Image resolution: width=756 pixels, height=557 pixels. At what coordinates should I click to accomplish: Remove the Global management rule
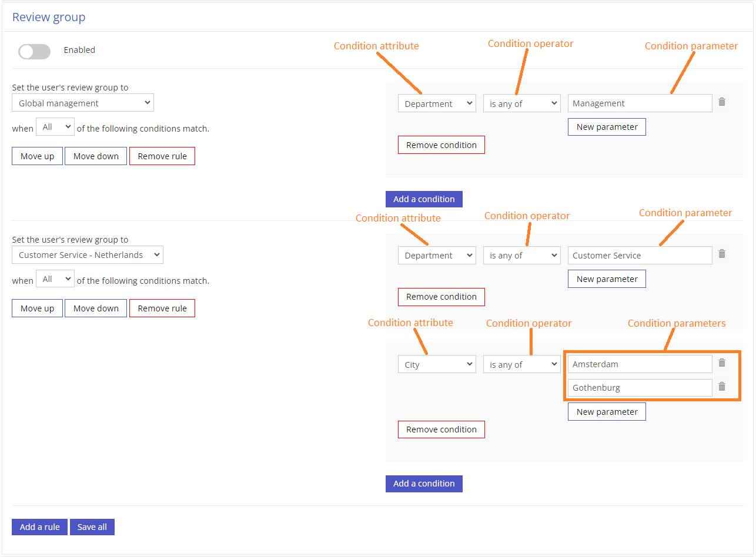pyautogui.click(x=162, y=156)
